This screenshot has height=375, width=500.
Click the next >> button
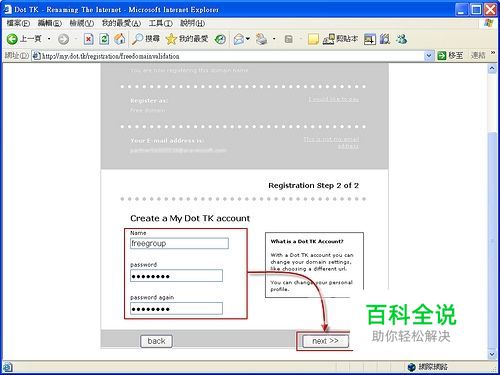[325, 341]
